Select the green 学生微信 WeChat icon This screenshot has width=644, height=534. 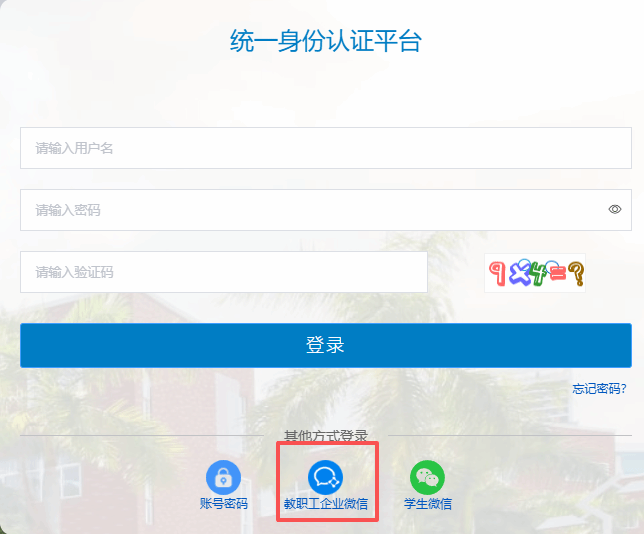(428, 477)
